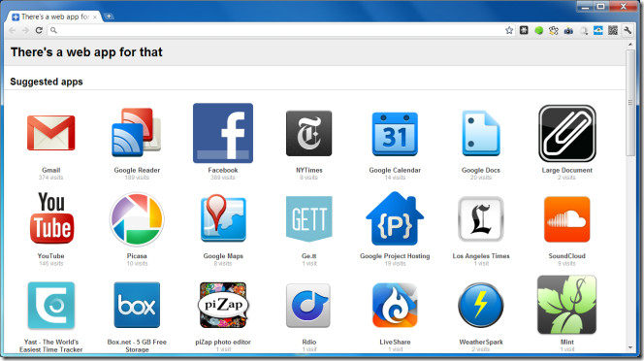Launch the Los Angeles Times app

(x=480, y=218)
